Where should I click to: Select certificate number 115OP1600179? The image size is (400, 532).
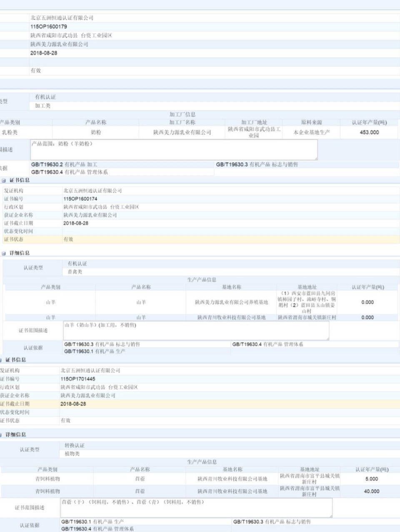(48, 27)
